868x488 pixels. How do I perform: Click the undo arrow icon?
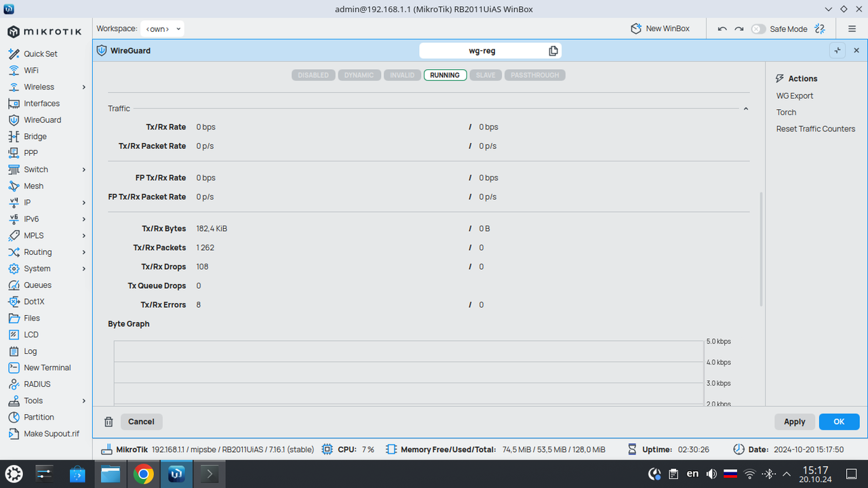722,28
